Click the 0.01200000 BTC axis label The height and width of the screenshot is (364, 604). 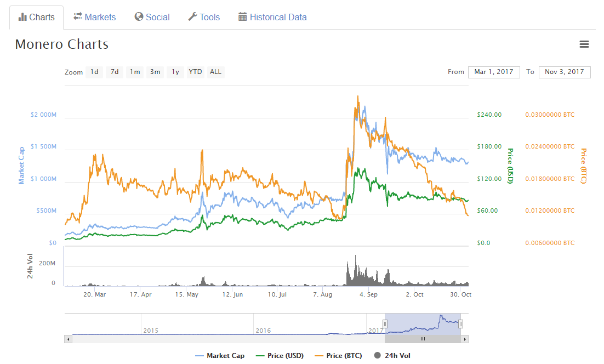click(x=550, y=211)
